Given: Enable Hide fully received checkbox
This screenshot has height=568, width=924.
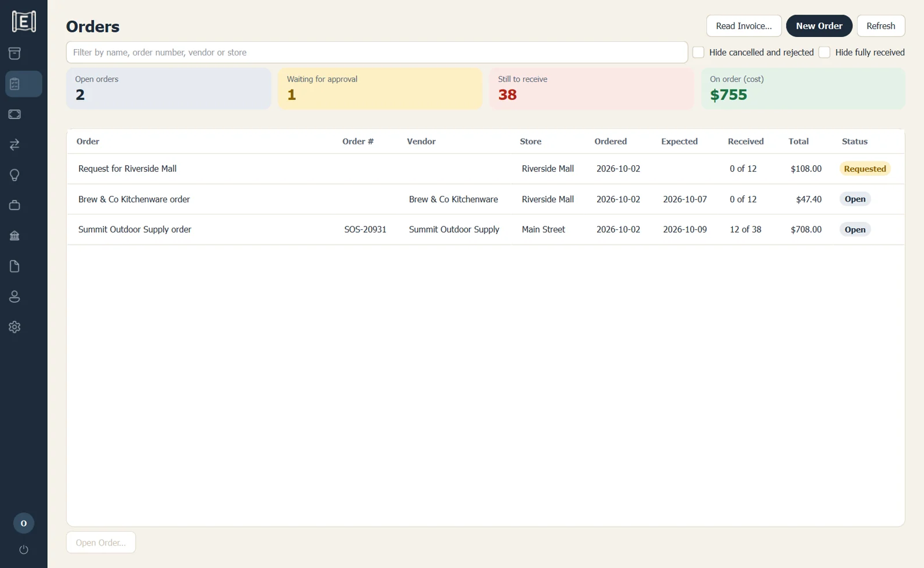Looking at the screenshot, I should click(x=825, y=53).
